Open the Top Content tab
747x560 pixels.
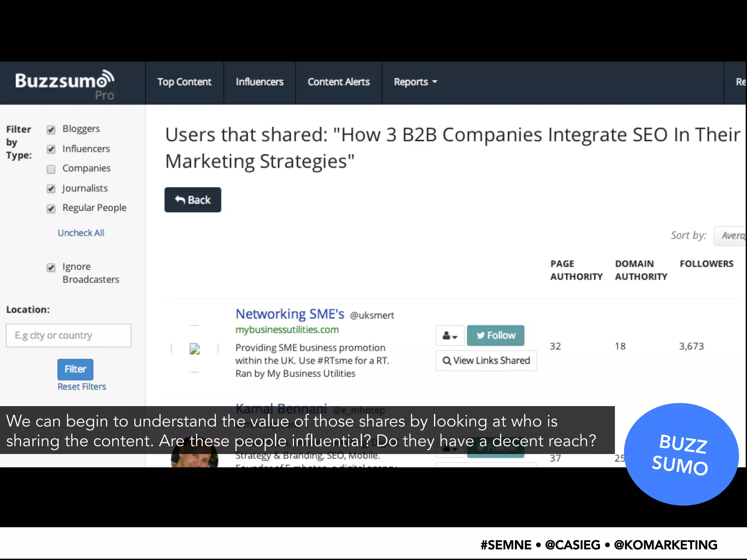tap(184, 82)
